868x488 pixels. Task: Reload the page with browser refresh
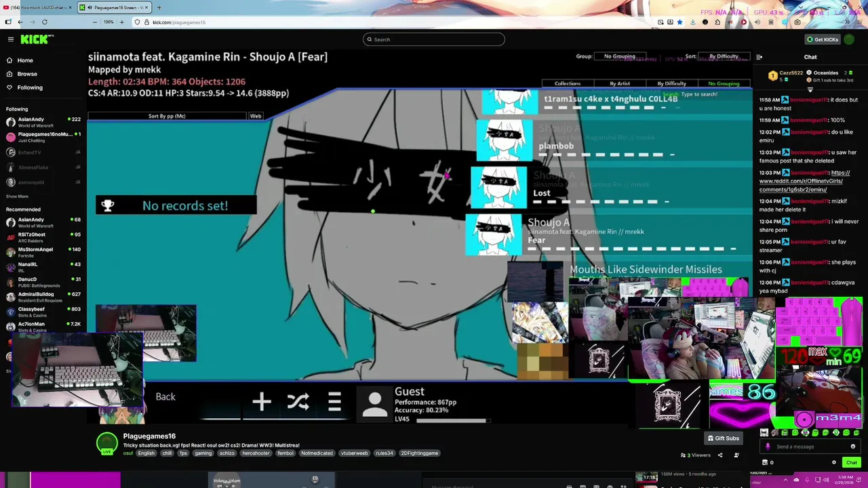pyautogui.click(x=45, y=22)
